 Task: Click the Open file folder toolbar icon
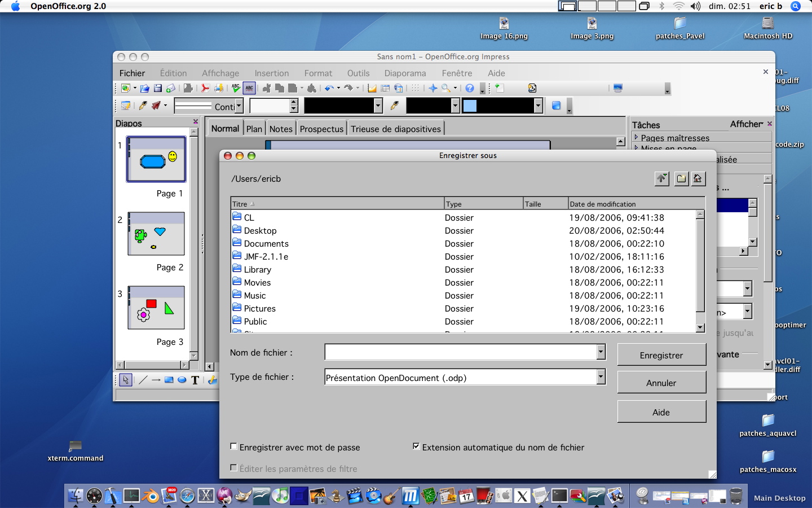(145, 88)
